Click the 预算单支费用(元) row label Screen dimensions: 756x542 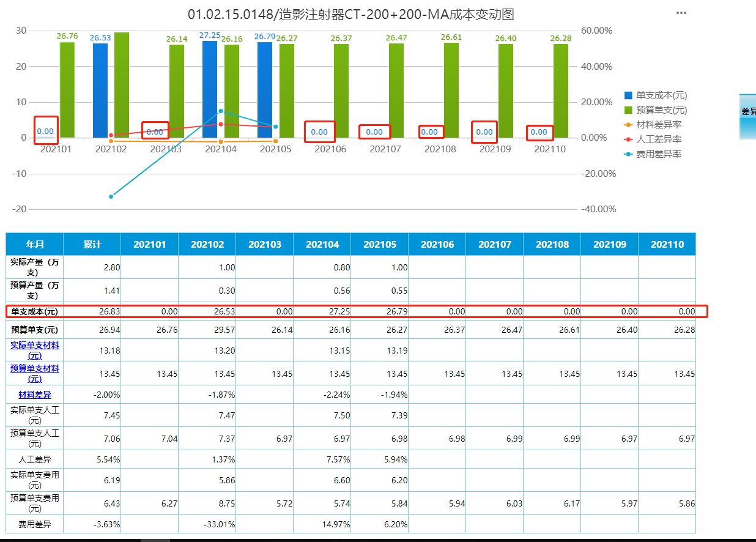coord(35,503)
